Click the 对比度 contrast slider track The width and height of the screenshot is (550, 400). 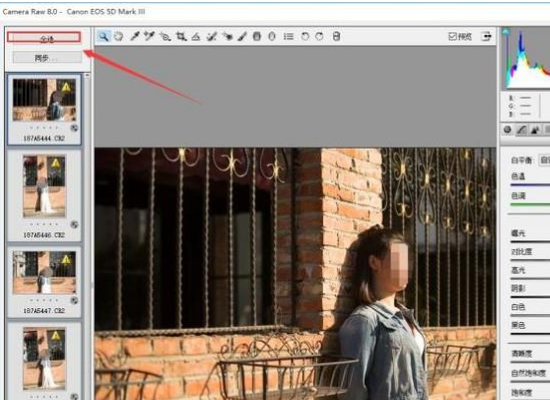(x=530, y=260)
